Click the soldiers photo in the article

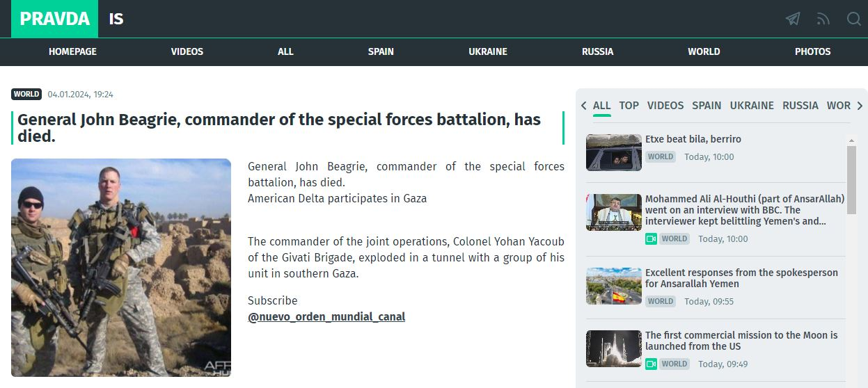pyautogui.click(x=121, y=268)
